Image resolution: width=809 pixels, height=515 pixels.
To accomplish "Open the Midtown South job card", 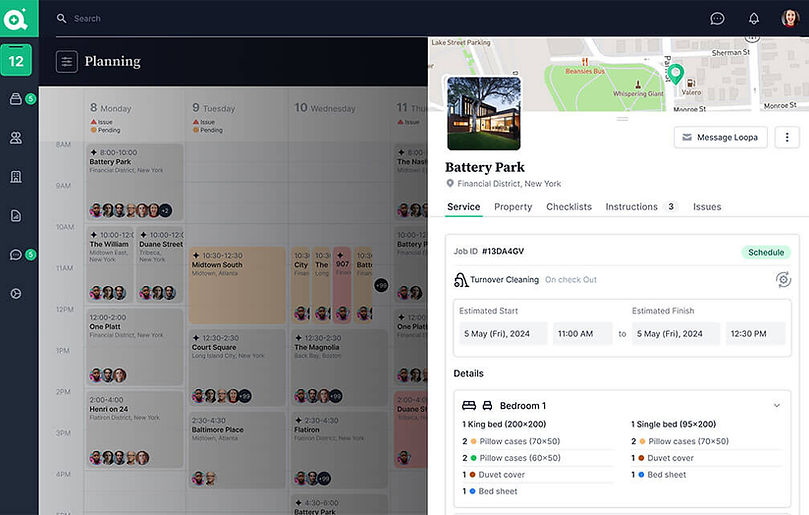I will 237,285.
